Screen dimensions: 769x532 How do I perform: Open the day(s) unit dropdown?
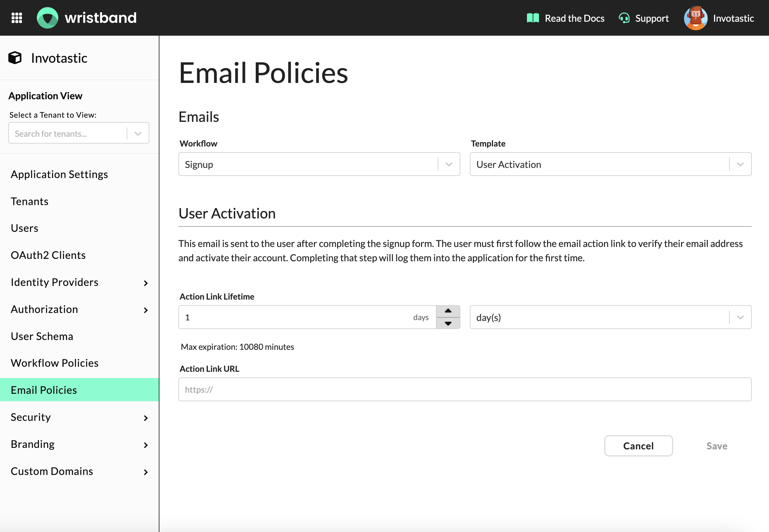(x=740, y=317)
